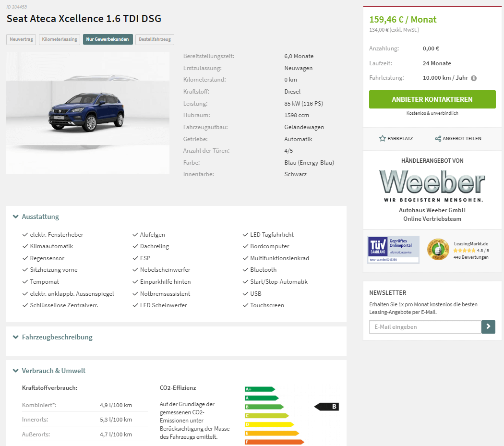Click the 85 kW (116 PS) power value
Screen dimensions: 504x446
click(x=304, y=104)
